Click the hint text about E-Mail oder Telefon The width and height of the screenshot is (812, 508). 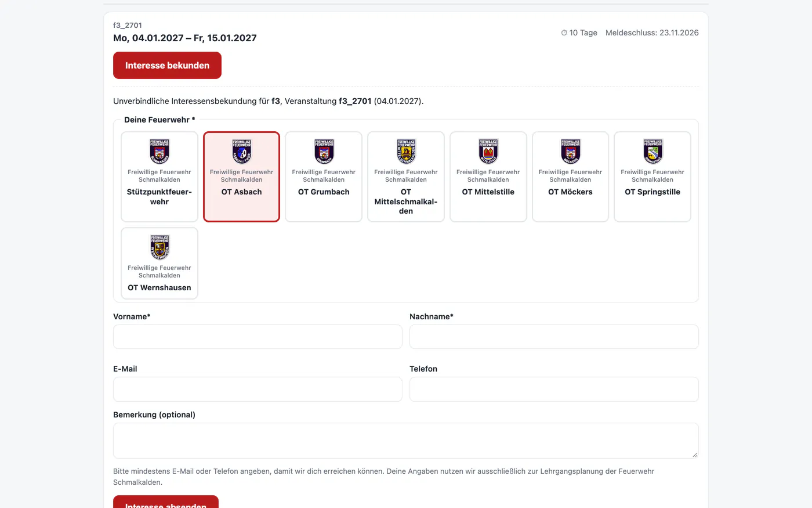click(384, 477)
